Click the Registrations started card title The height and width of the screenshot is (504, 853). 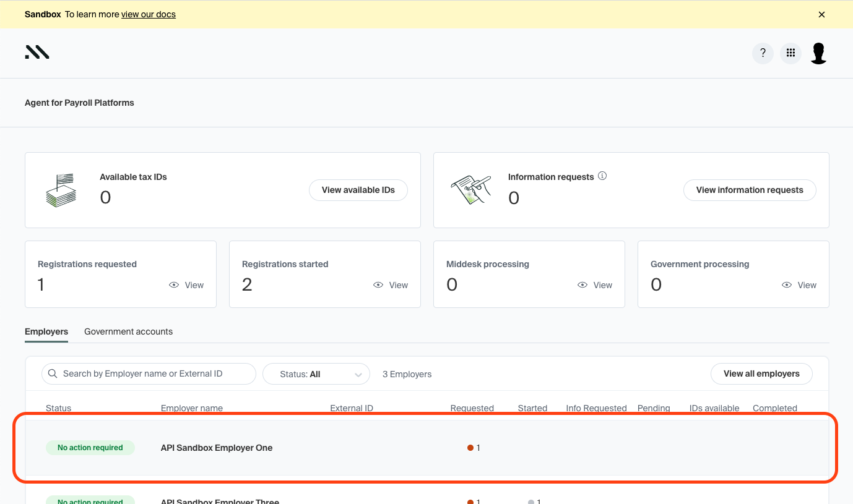[285, 264]
